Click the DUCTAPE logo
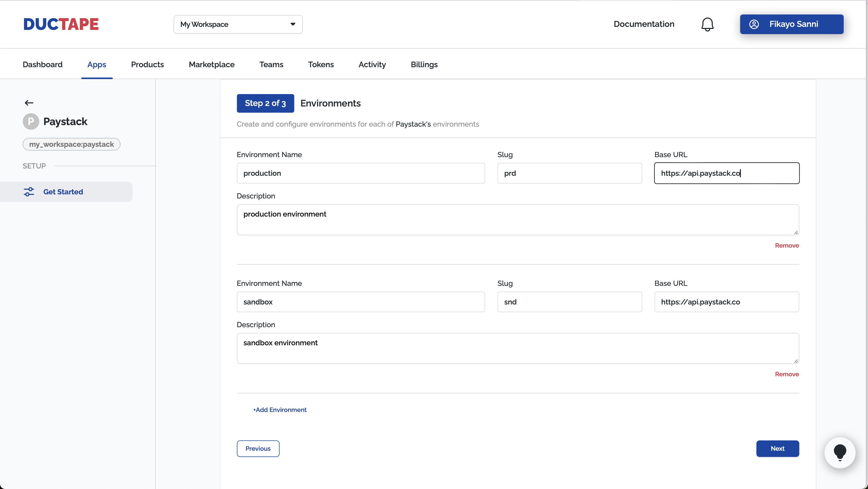 point(61,24)
